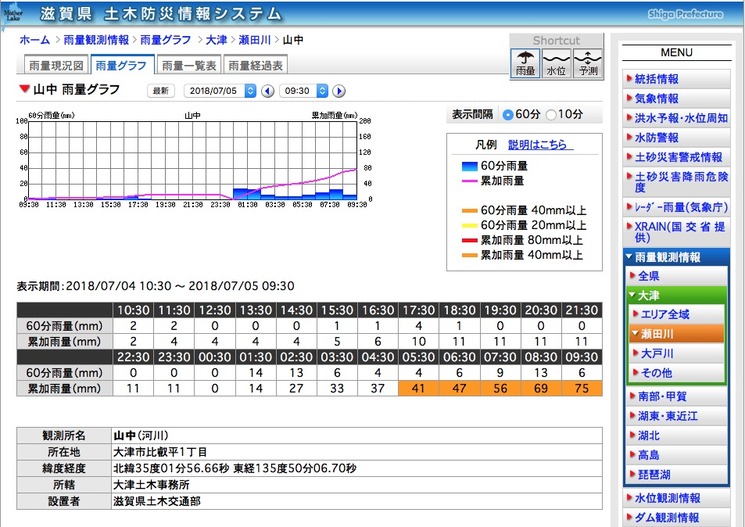Select 大戸川 under 大津

coord(677,353)
